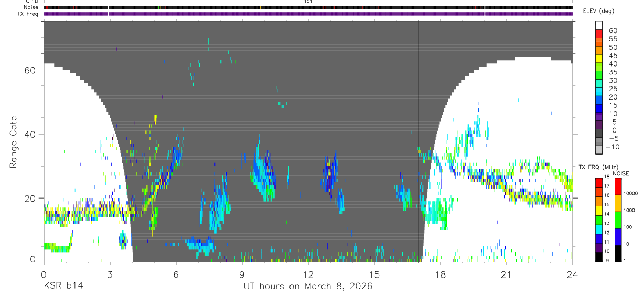
Task: Click the '21' tick on the UT hours axis
Action: [506, 274]
